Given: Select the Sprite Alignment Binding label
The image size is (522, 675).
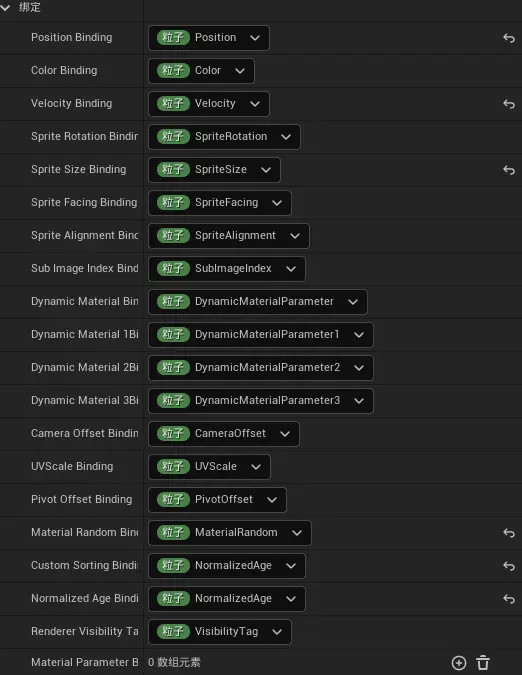Looking at the screenshot, I should (85, 235).
